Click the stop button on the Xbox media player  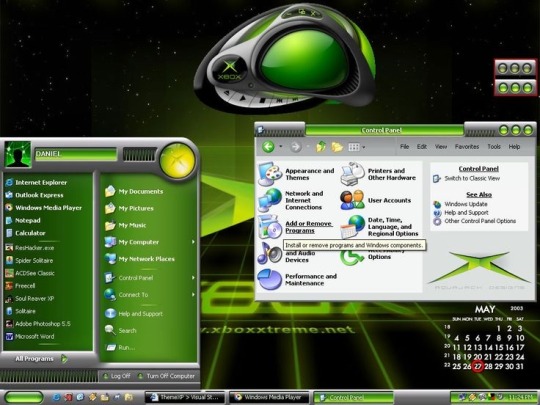pyautogui.click(x=262, y=101)
